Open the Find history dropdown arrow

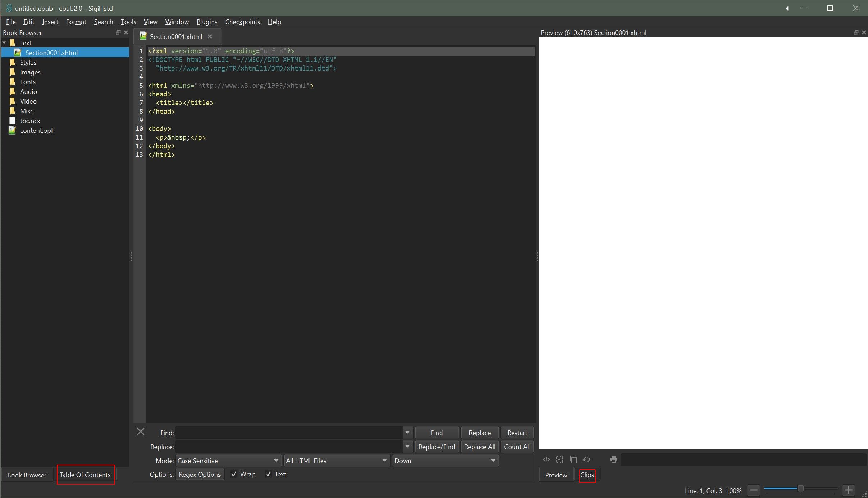pos(407,433)
